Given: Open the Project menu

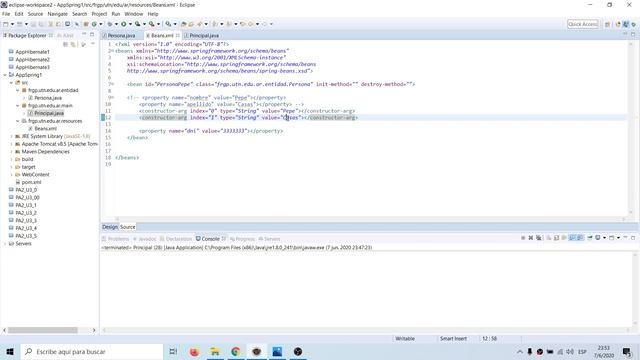Looking at the screenshot, I should (x=99, y=14).
